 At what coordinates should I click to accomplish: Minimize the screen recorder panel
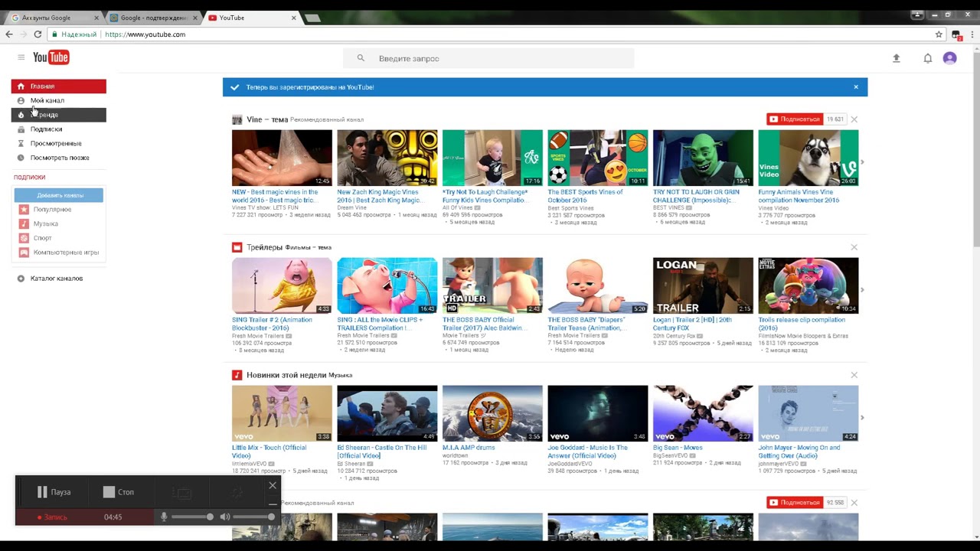(273, 504)
